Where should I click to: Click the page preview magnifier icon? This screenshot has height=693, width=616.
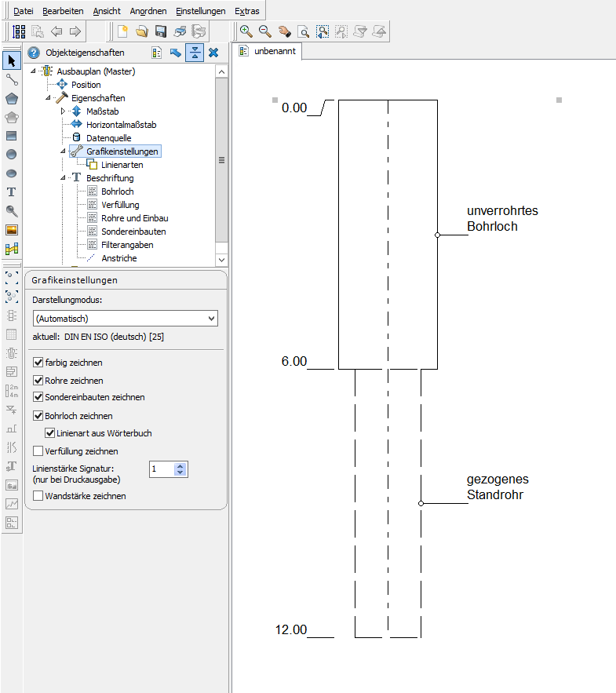(303, 31)
